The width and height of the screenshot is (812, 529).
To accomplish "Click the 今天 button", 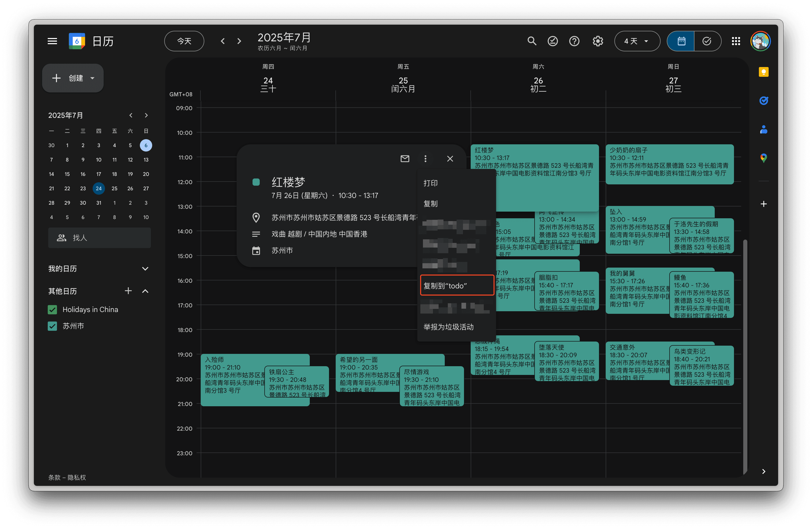I will coord(184,41).
